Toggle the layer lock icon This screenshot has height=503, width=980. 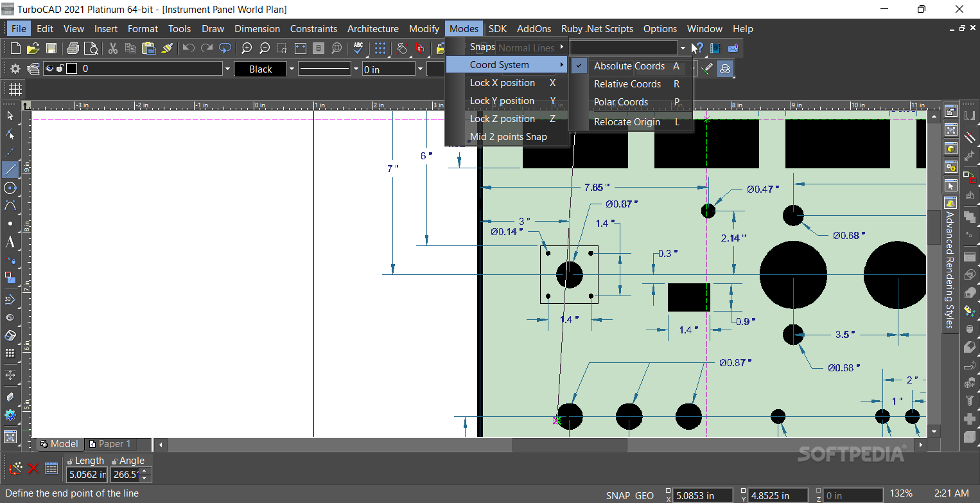(x=60, y=69)
